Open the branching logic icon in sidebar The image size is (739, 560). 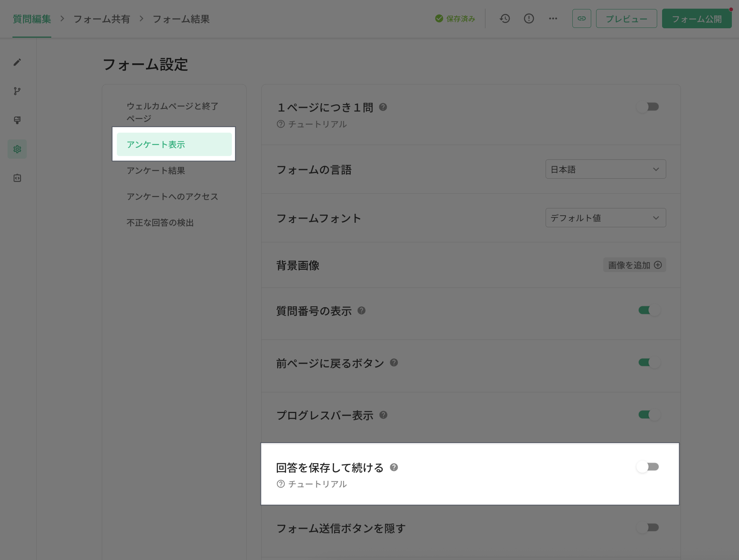click(17, 91)
